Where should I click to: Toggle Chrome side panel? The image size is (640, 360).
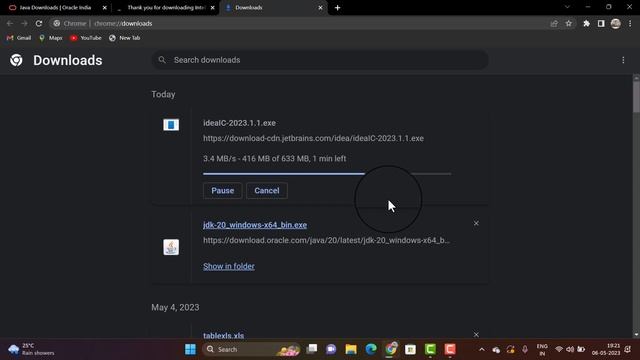click(601, 24)
